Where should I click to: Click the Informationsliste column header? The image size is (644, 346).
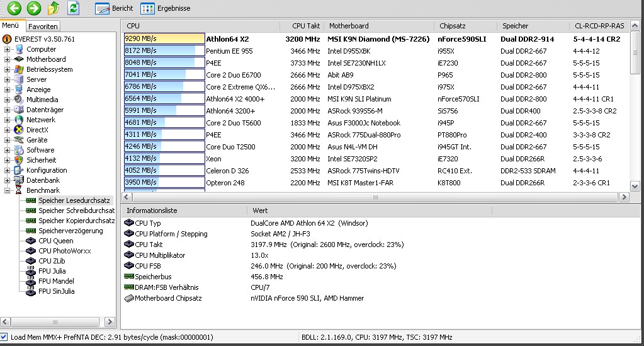tap(184, 210)
